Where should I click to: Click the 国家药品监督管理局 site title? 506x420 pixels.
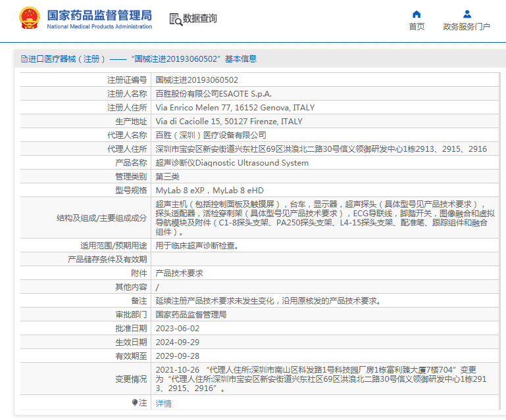pyautogui.click(x=99, y=14)
